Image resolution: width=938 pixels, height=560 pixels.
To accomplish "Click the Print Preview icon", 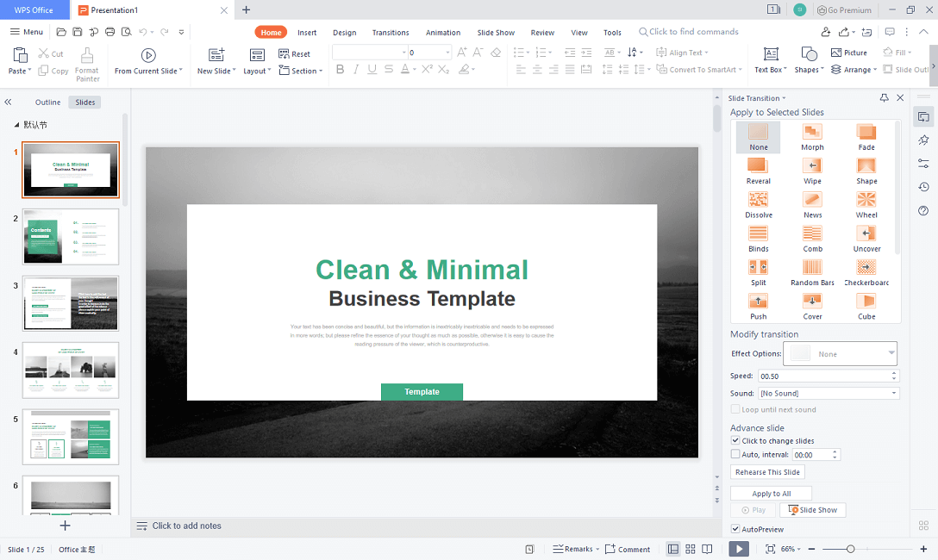I will 126,32.
